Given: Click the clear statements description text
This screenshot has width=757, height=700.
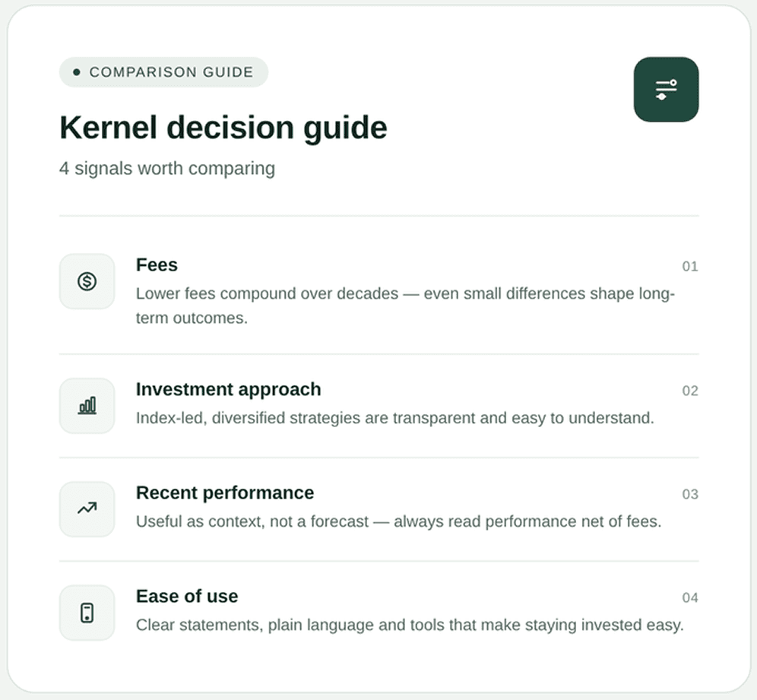Looking at the screenshot, I should point(410,625).
